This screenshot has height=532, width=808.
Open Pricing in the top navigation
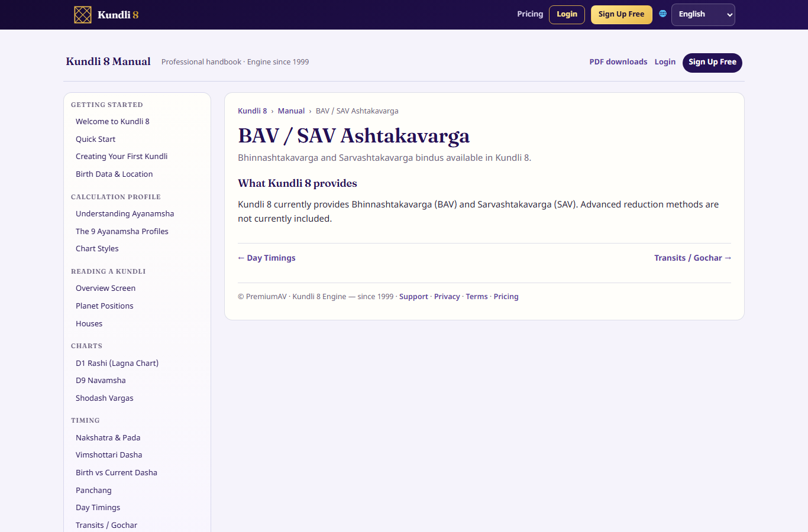(x=530, y=14)
